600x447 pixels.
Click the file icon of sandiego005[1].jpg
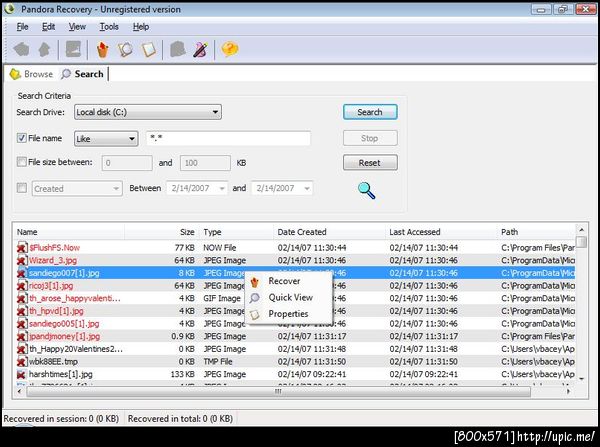click(22, 323)
